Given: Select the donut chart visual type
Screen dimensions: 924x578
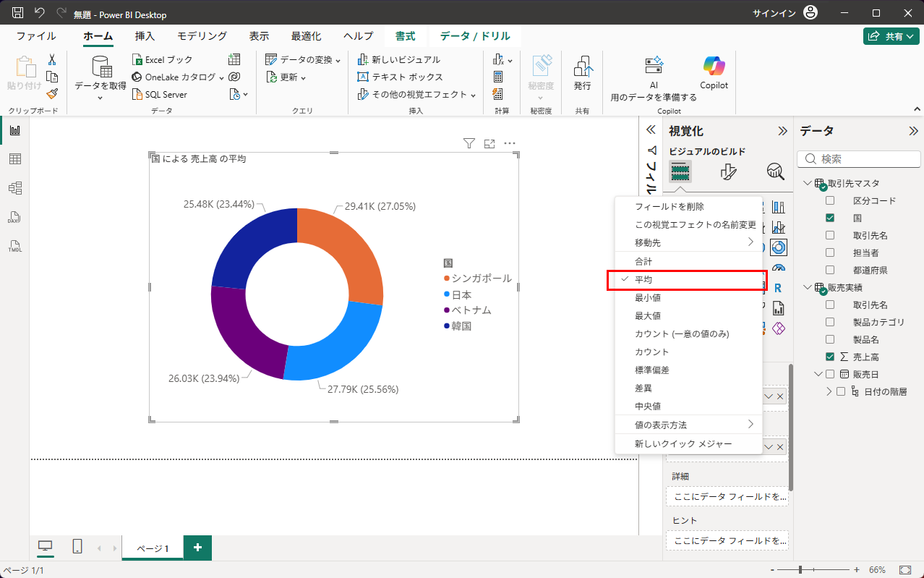Looking at the screenshot, I should [x=779, y=247].
